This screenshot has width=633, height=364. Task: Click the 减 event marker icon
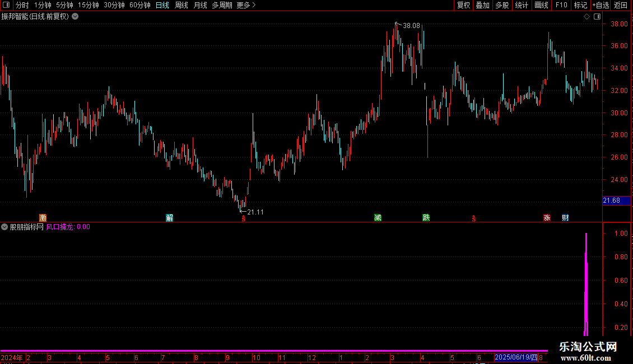click(x=378, y=218)
